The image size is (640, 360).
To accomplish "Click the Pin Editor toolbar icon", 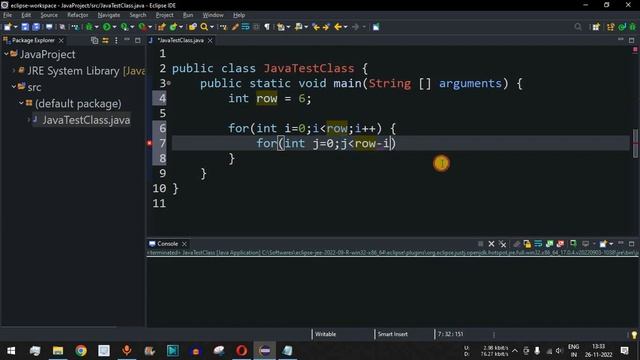I will pyautogui.click(x=376, y=27).
